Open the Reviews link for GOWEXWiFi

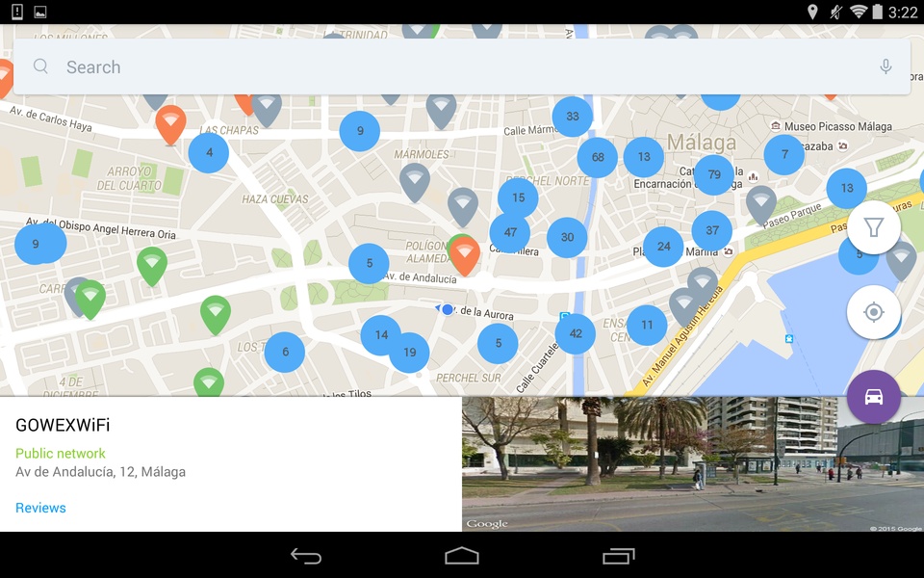(x=40, y=508)
